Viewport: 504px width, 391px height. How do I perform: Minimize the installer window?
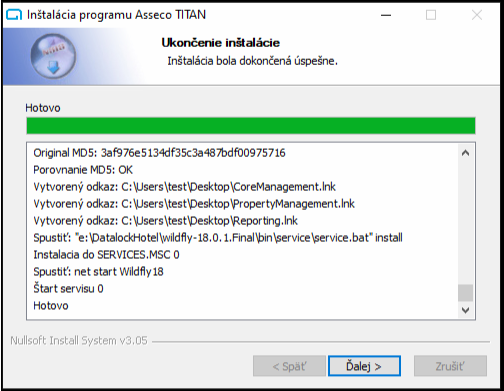[x=386, y=15]
